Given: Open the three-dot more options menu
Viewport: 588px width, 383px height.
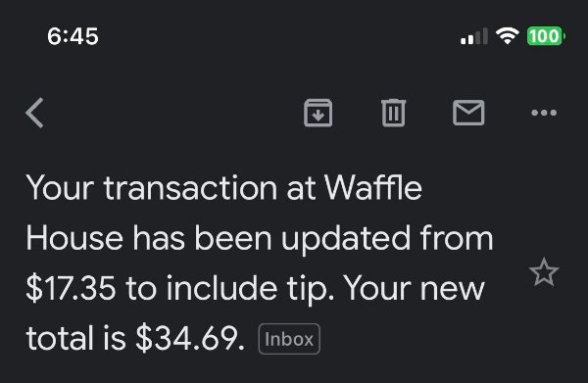Looking at the screenshot, I should [544, 113].
